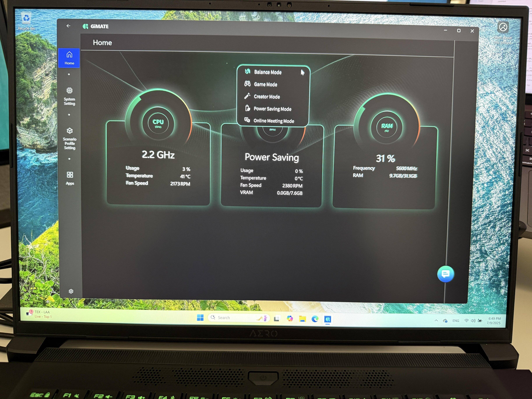Click the Power Saving mode title
532x399 pixels.
coord(272,157)
